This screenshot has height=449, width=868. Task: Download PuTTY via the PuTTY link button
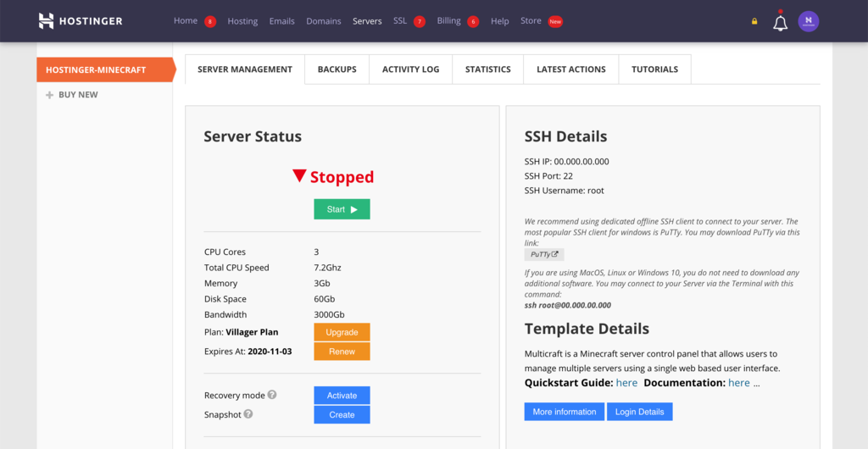click(544, 254)
